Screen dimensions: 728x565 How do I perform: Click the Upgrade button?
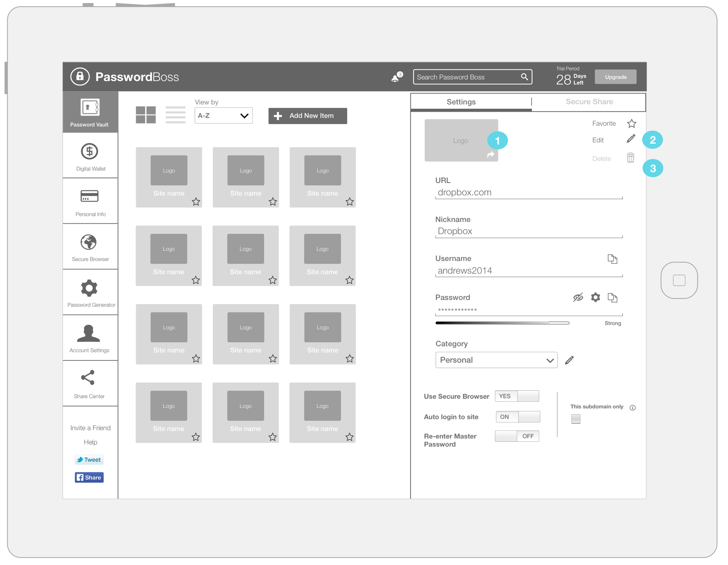[615, 77]
